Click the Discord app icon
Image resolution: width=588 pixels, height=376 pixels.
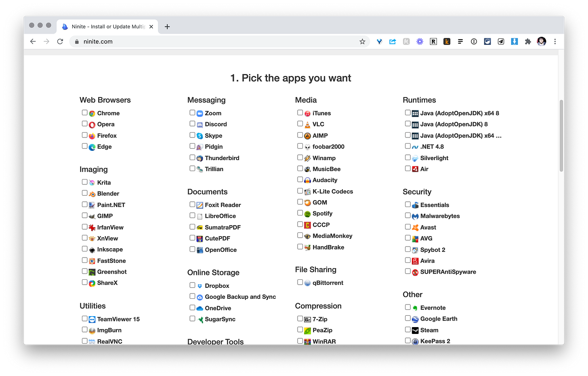[199, 125]
